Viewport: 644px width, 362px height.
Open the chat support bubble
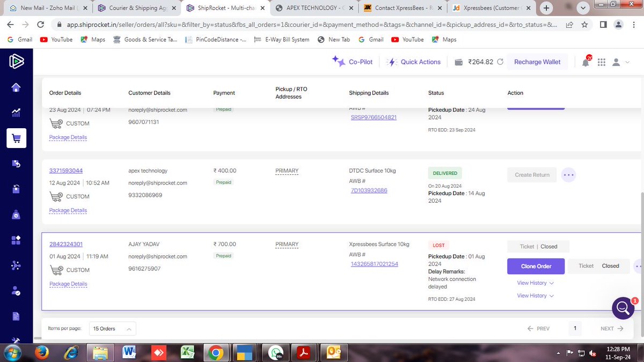[623, 308]
